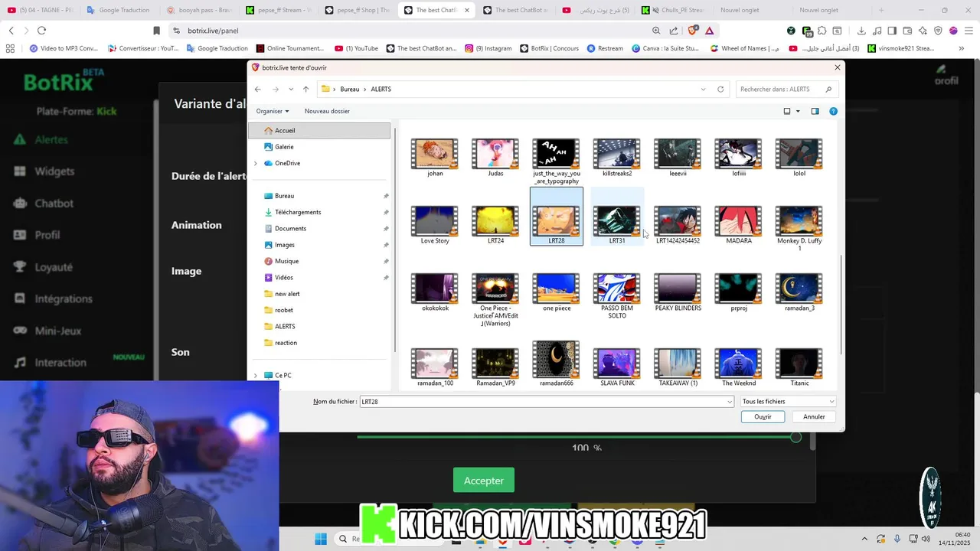Select the killstreaks2 video file
Image resolution: width=980 pixels, height=551 pixels.
pos(617,158)
